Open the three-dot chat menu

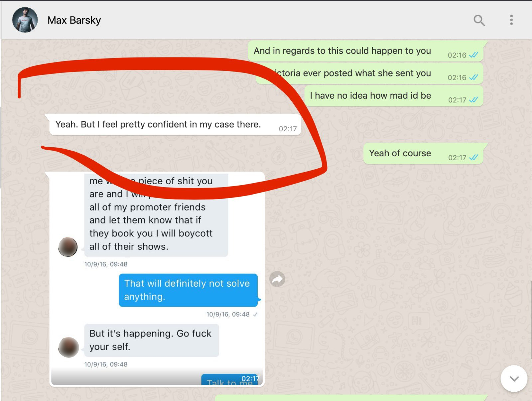point(511,20)
